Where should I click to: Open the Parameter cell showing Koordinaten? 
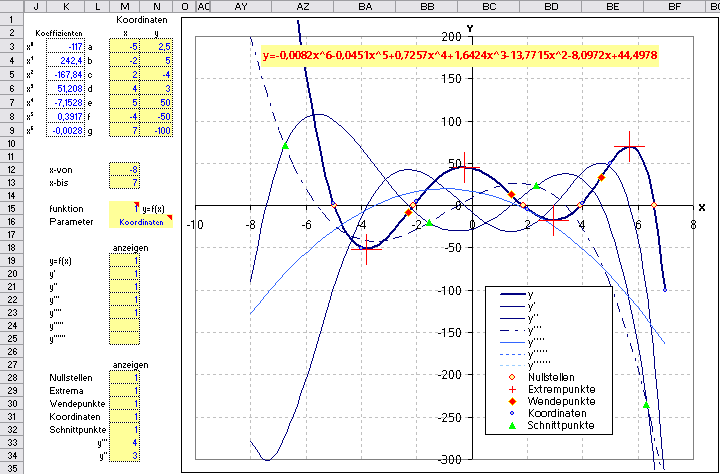[x=140, y=221]
